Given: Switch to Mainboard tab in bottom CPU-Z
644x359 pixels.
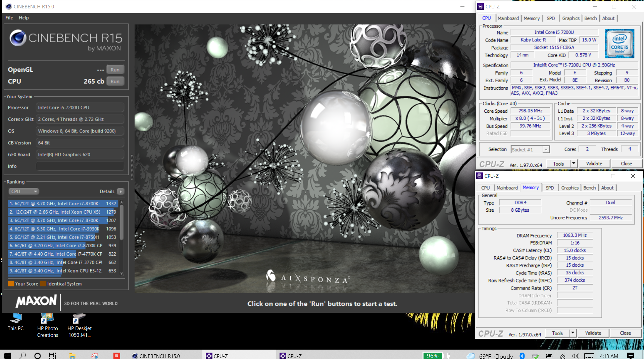Looking at the screenshot, I should [507, 188].
